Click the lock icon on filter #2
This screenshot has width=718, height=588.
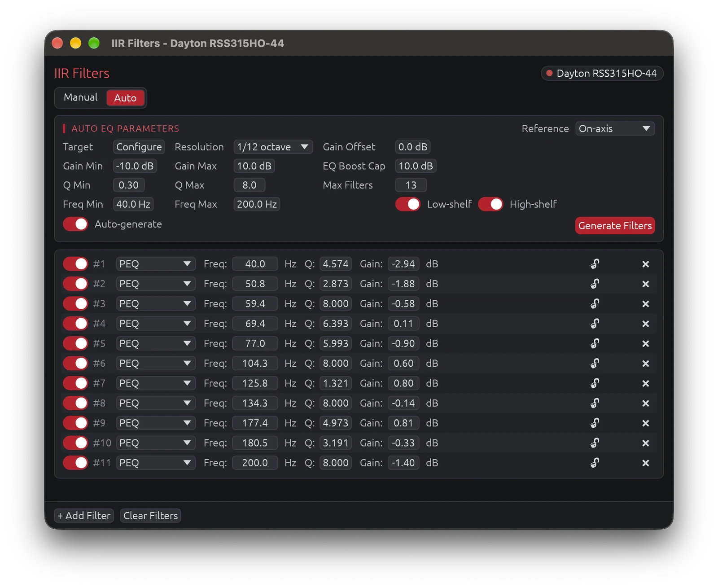595,284
